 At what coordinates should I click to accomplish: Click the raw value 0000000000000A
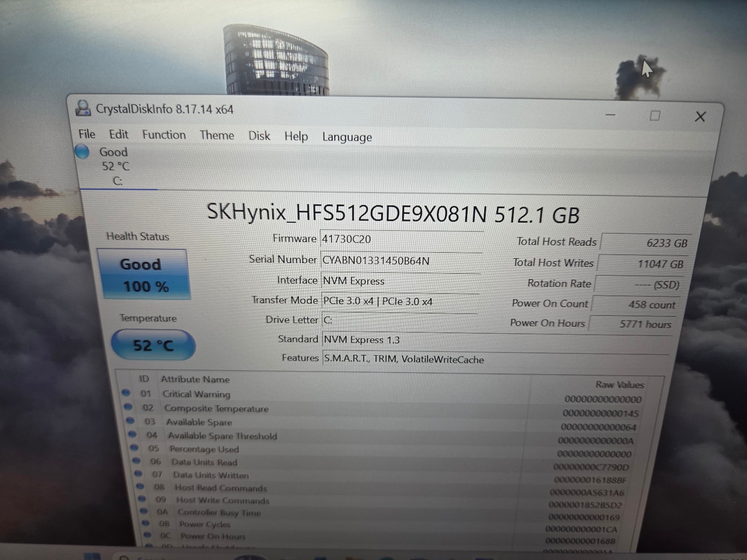pos(596,441)
